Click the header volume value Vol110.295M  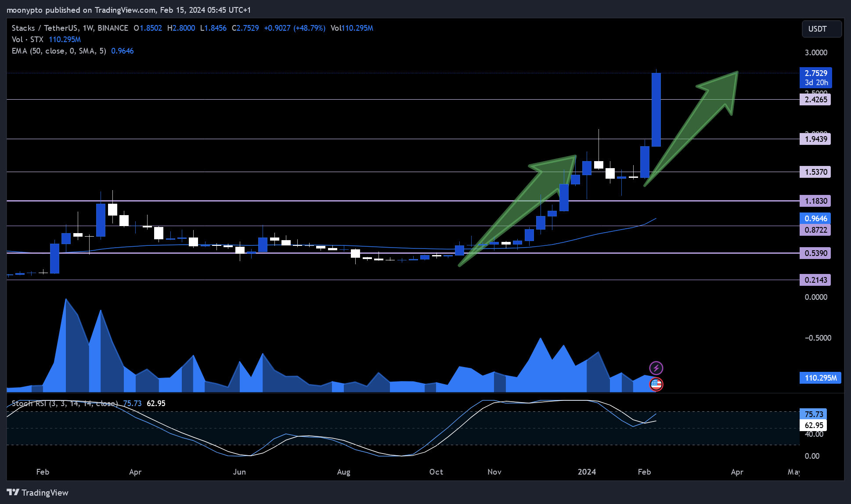(x=352, y=28)
